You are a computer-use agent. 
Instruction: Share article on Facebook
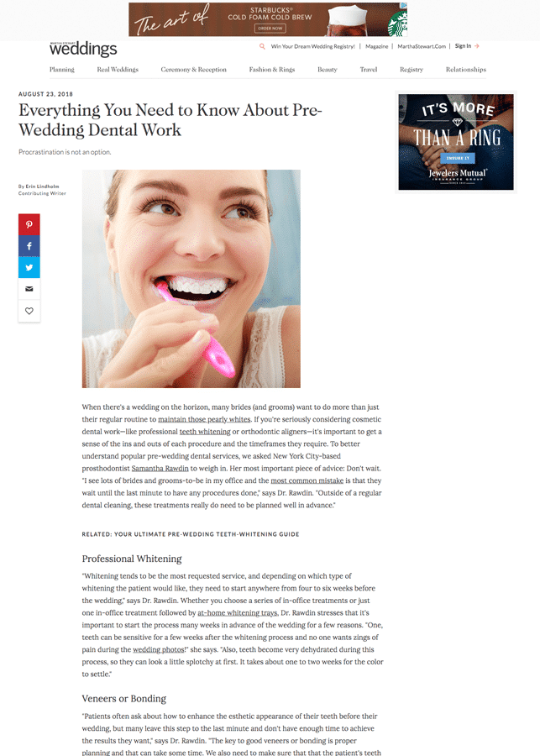[29, 246]
